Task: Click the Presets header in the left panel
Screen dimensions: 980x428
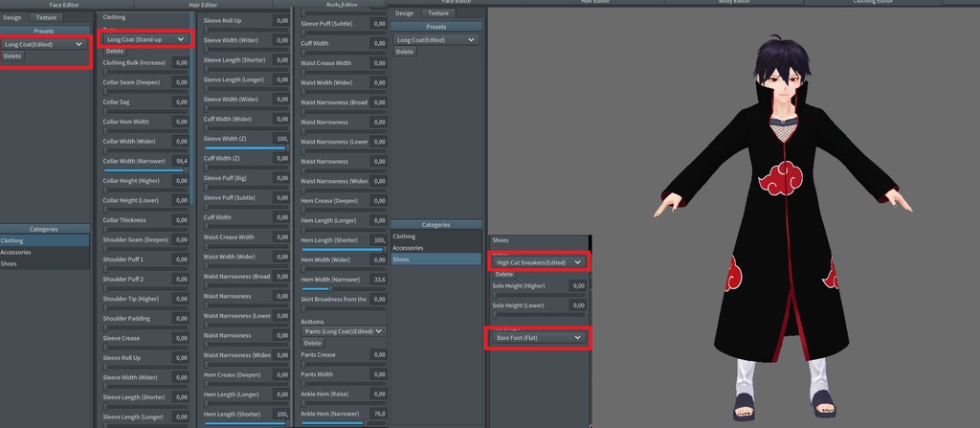Action: [44, 31]
